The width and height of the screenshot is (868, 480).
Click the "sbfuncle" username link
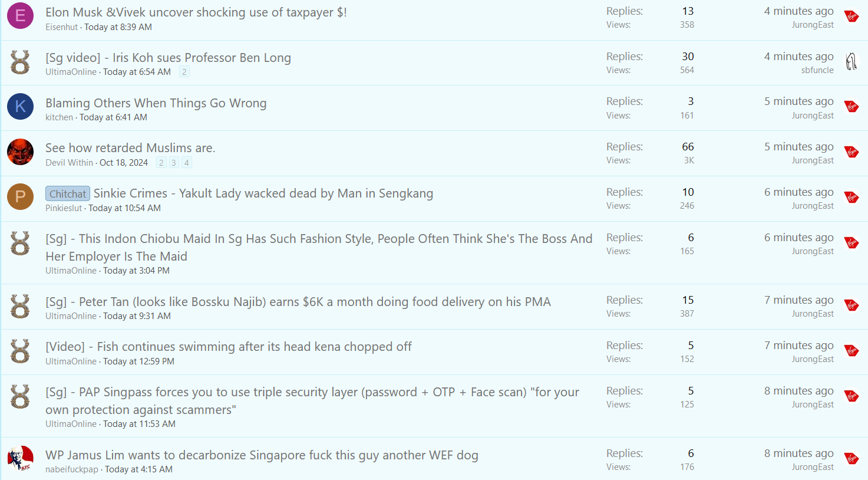(x=817, y=70)
